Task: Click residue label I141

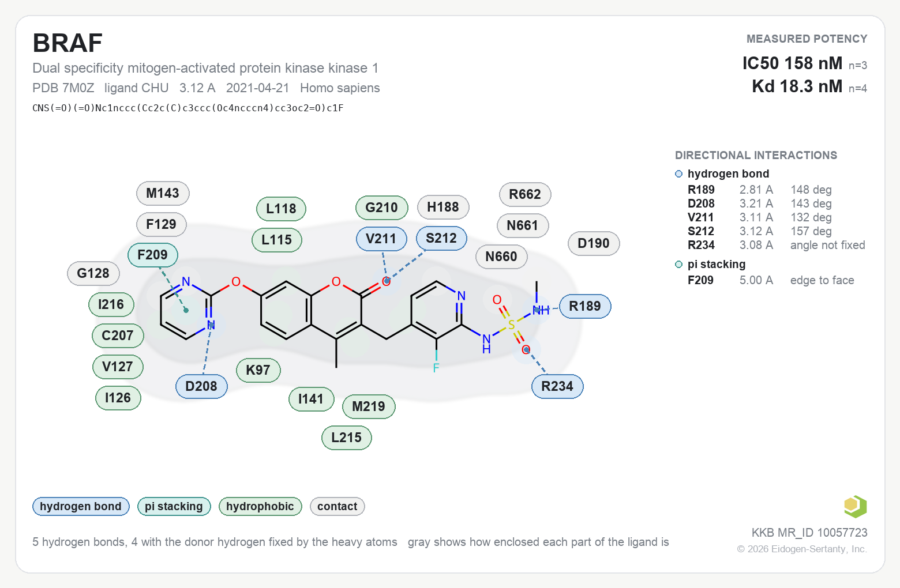Action: point(312,399)
